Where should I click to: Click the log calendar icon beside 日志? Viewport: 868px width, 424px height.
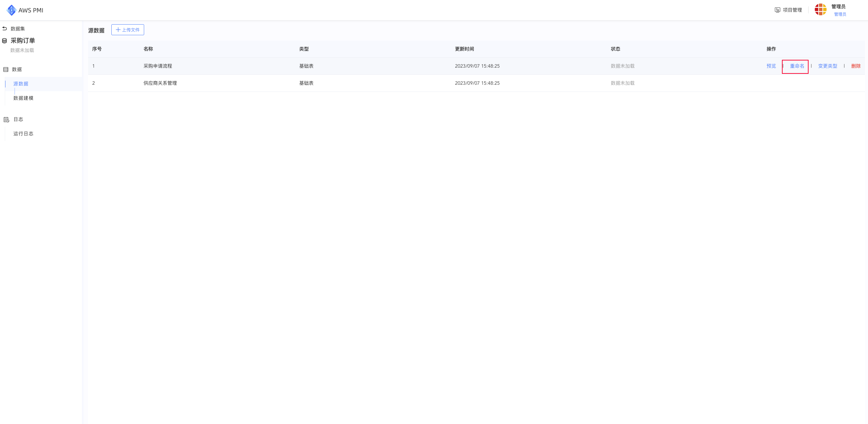click(x=6, y=119)
